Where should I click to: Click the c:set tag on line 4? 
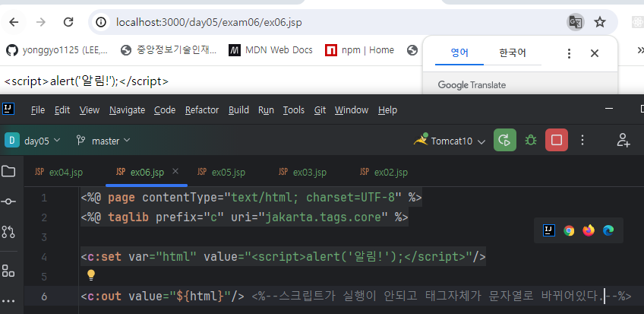[105, 257]
